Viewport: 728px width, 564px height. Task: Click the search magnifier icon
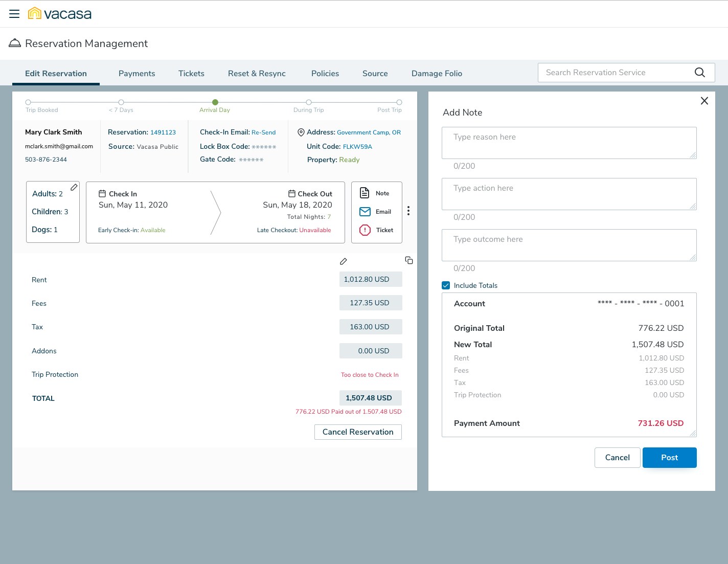[x=700, y=73]
